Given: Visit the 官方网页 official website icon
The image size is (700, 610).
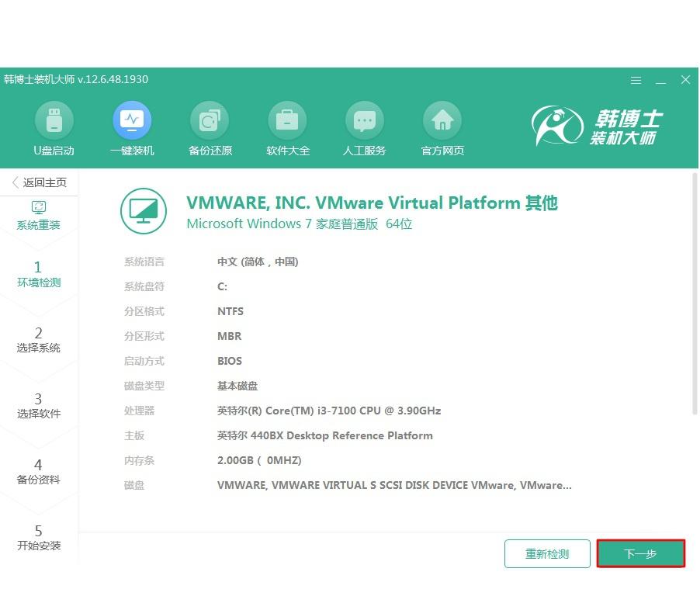Looking at the screenshot, I should 442,121.
